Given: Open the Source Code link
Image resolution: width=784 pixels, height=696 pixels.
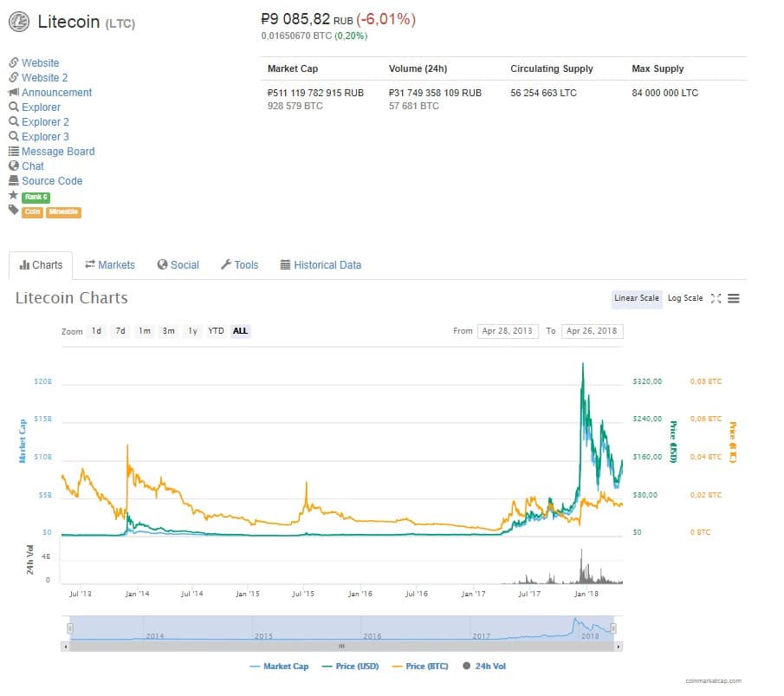Looking at the screenshot, I should 52,180.
